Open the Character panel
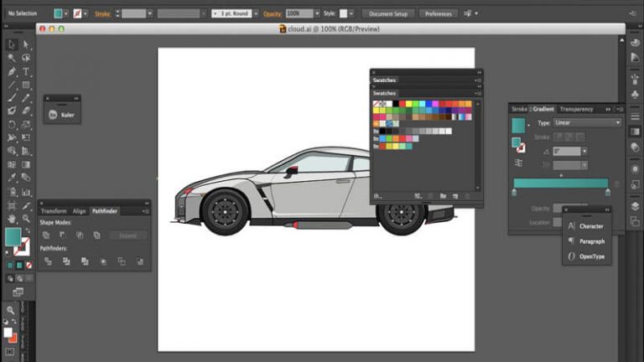The width and height of the screenshot is (644, 362). coord(586,226)
